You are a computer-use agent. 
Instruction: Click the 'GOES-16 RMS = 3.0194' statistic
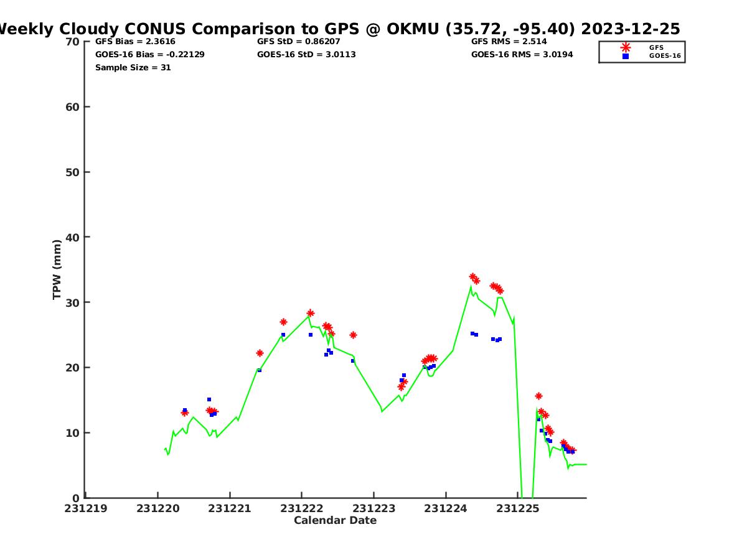pos(522,55)
